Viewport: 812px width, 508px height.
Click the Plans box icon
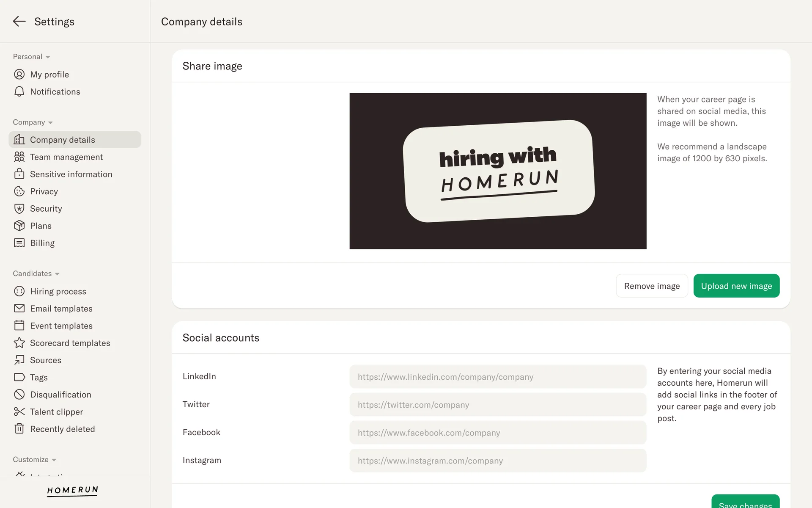19,226
